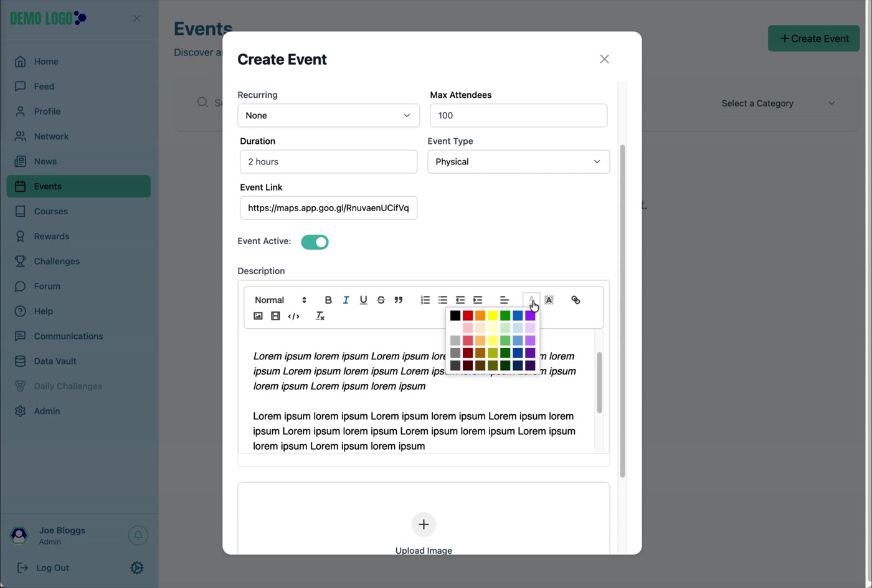Open Network in the sidebar
Screen dimensions: 872x588
click(x=78, y=136)
